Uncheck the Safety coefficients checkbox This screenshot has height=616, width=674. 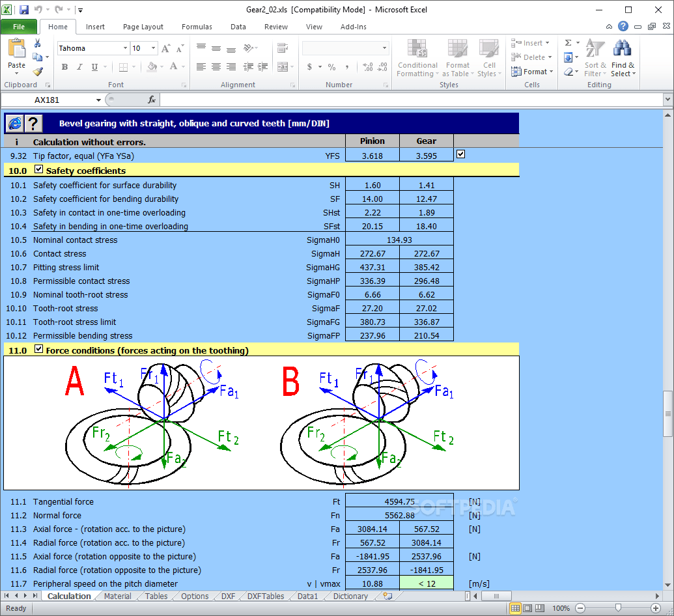point(38,169)
